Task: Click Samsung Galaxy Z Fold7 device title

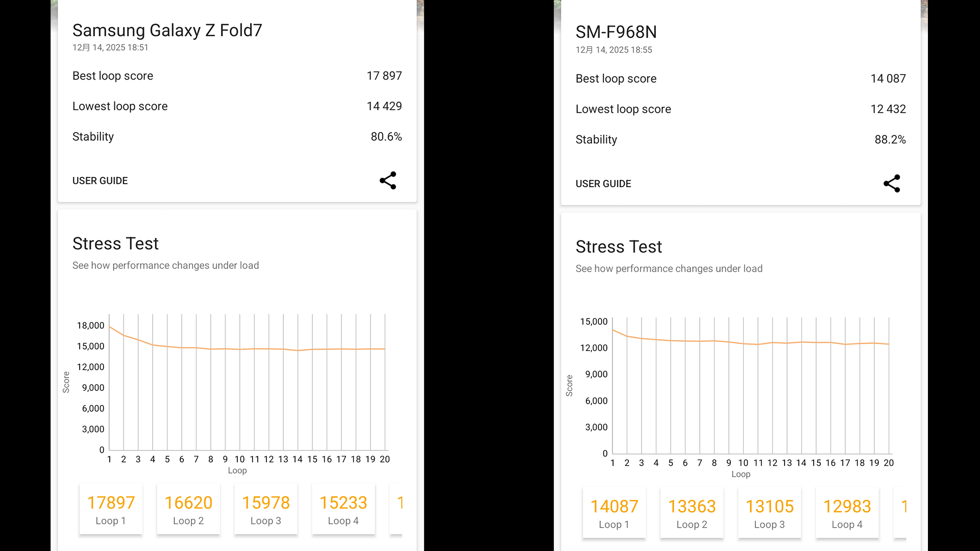Action: point(167,31)
